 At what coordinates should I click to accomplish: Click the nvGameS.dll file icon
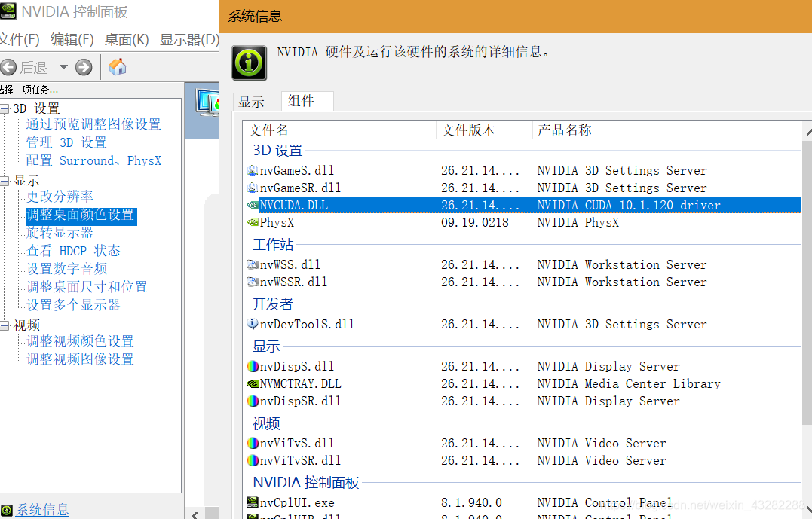(x=253, y=170)
